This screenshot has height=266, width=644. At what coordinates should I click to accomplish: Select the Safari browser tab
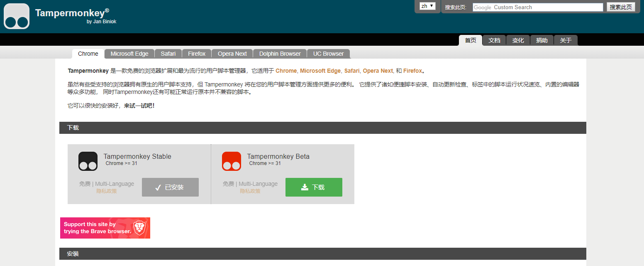[x=168, y=54]
